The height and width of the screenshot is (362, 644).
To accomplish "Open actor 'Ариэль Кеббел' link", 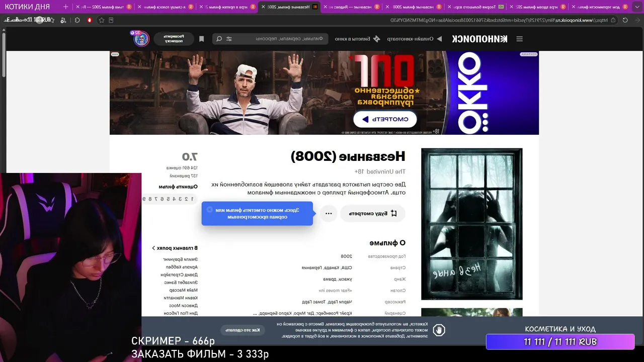I will tap(182, 267).
